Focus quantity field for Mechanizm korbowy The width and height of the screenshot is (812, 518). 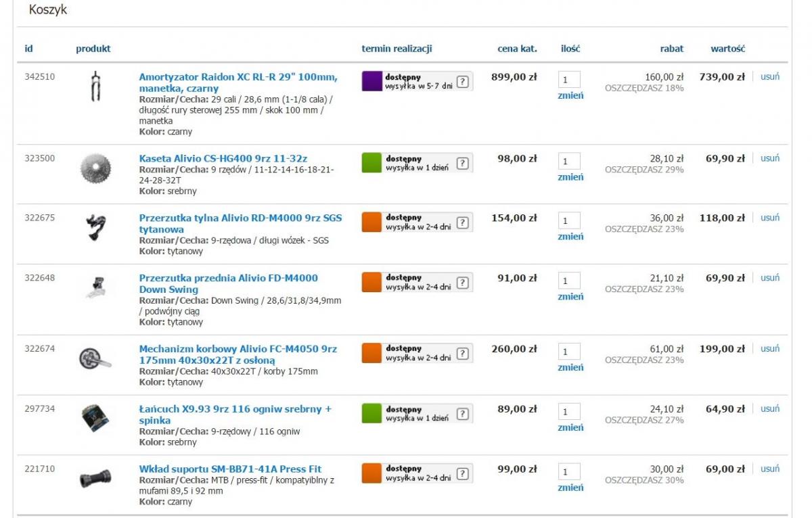tap(569, 352)
